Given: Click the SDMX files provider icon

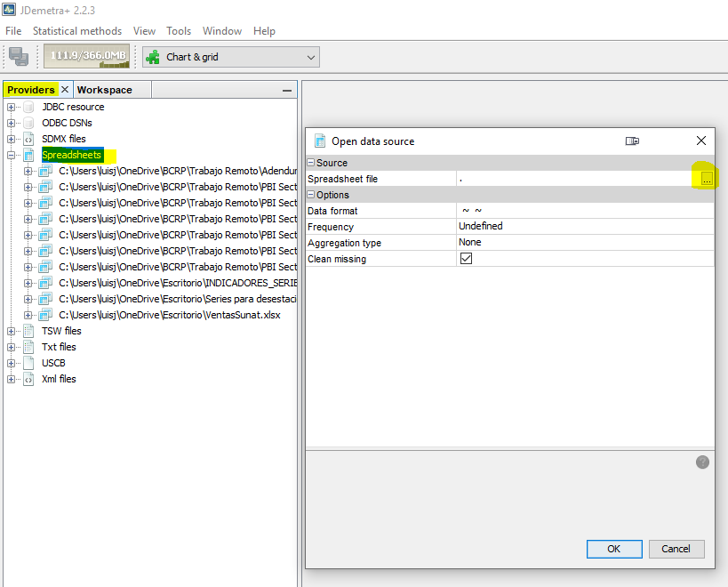Looking at the screenshot, I should (28, 139).
